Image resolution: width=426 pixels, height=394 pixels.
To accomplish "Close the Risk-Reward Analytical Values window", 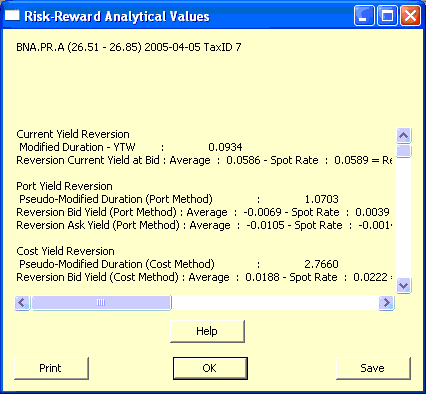I will [410, 16].
